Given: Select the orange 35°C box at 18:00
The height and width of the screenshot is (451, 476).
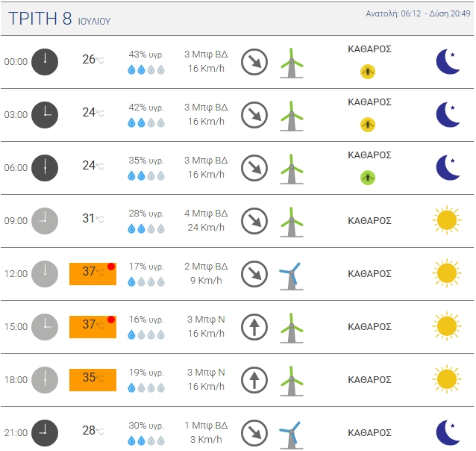Looking at the screenshot, I should 93,380.
